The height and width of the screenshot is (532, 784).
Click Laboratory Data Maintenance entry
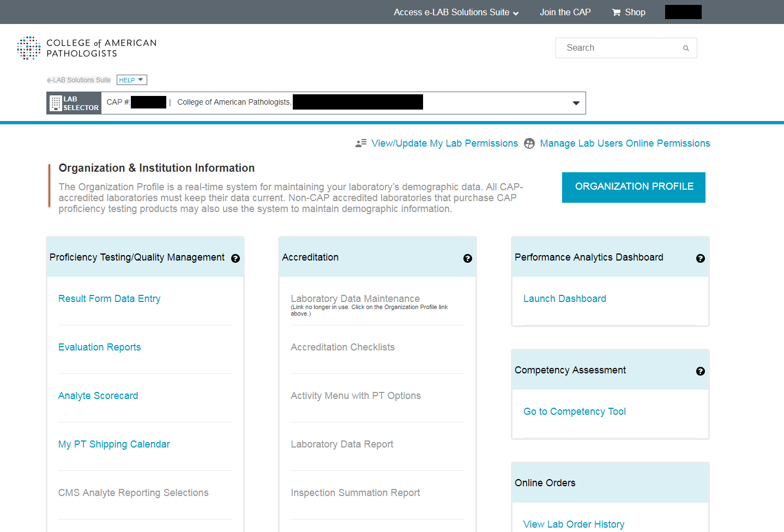click(x=355, y=299)
